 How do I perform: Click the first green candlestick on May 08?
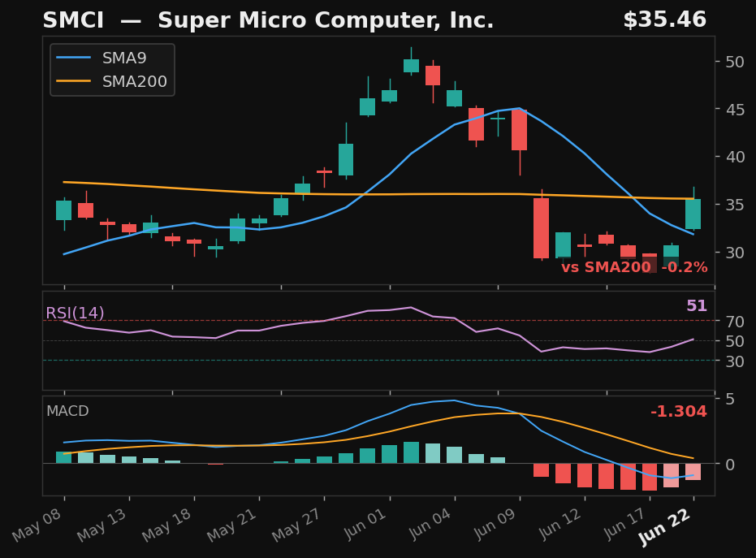click(63, 210)
